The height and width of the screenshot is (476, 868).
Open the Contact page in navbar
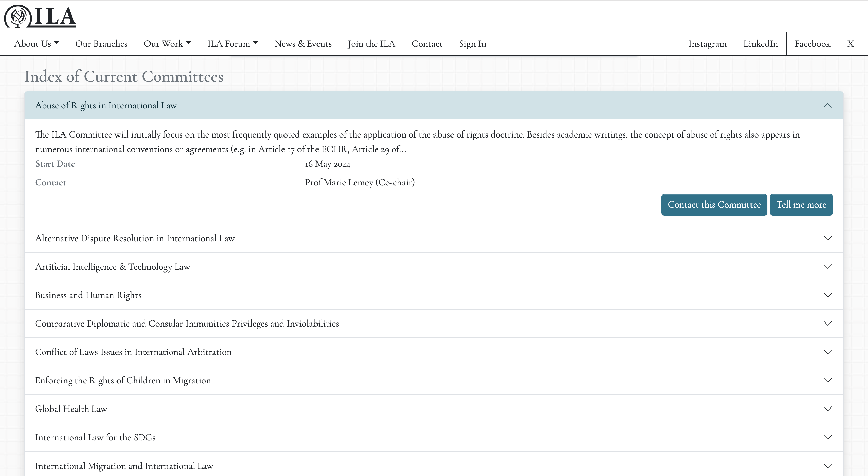[427, 44]
